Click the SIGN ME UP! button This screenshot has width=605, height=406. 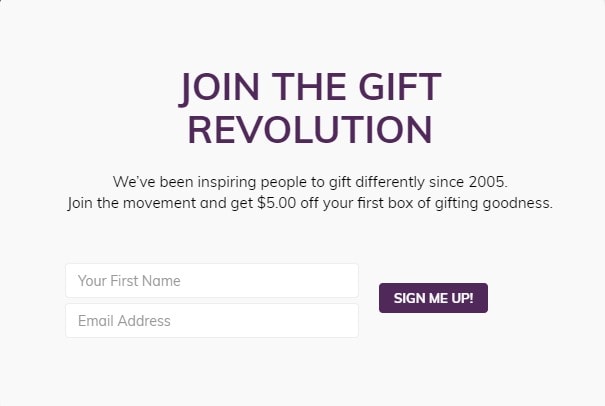click(433, 298)
